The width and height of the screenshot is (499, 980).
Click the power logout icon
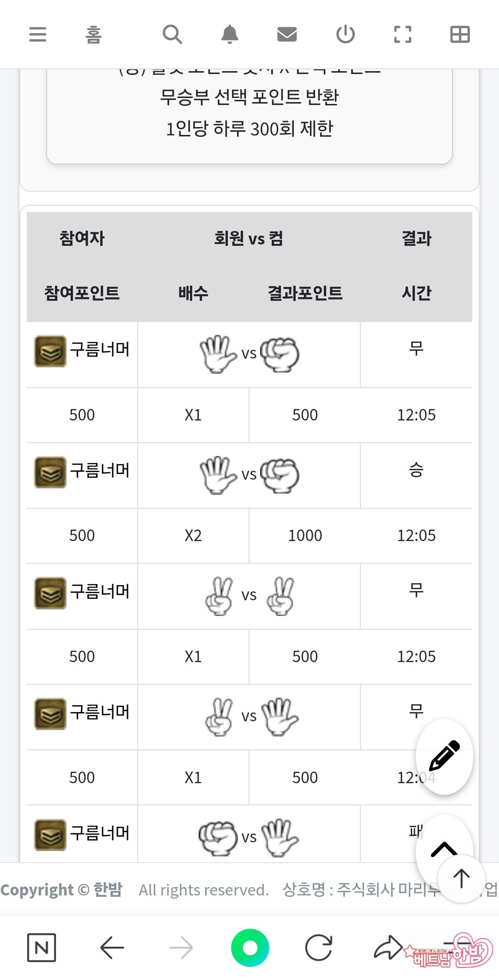click(x=345, y=35)
